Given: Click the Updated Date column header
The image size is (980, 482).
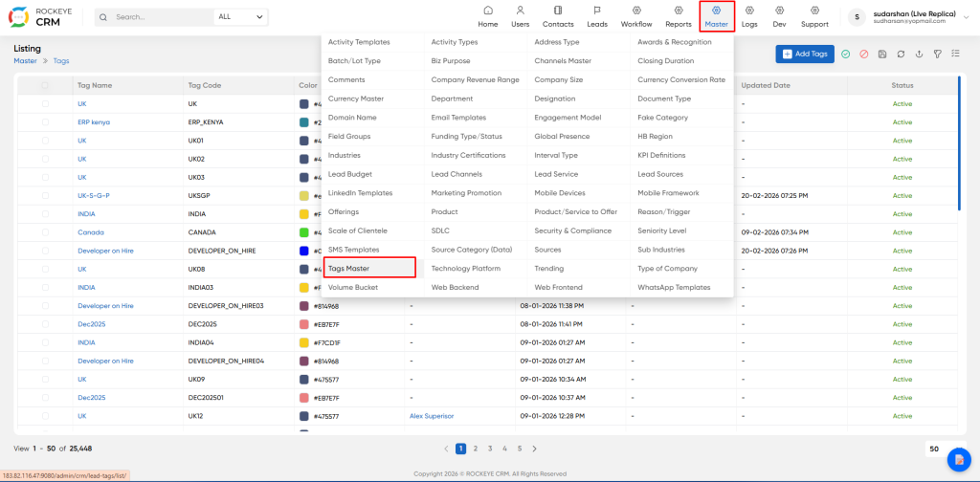Looking at the screenshot, I should pyautogui.click(x=767, y=85).
